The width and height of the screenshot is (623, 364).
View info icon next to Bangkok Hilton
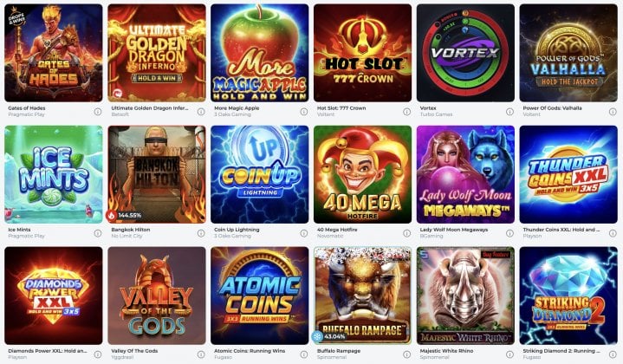tap(201, 233)
